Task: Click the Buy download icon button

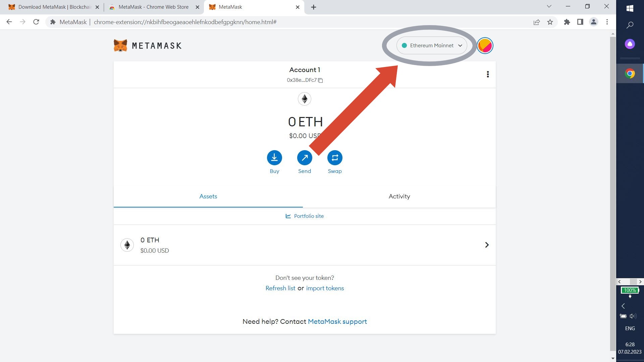Action: [274, 158]
